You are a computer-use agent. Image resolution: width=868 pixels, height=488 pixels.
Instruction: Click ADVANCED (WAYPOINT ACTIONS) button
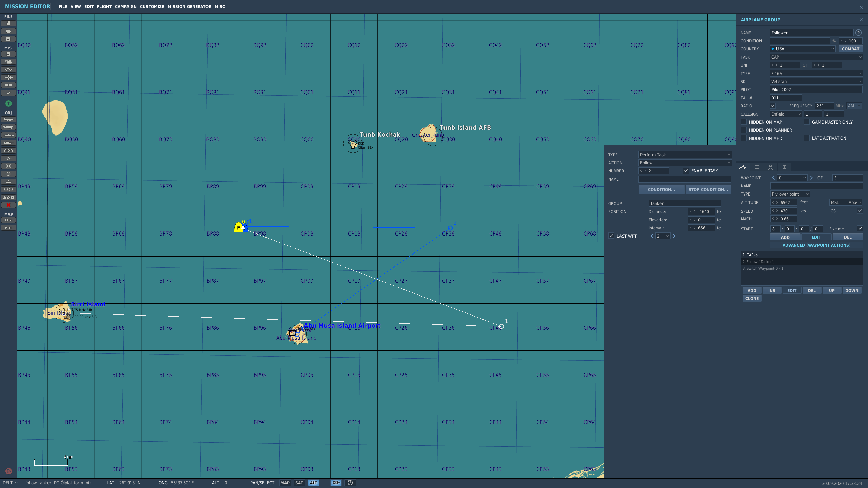(x=816, y=245)
